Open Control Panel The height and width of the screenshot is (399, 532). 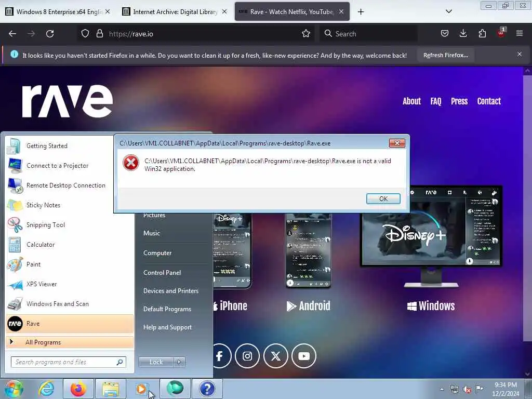coord(162,272)
